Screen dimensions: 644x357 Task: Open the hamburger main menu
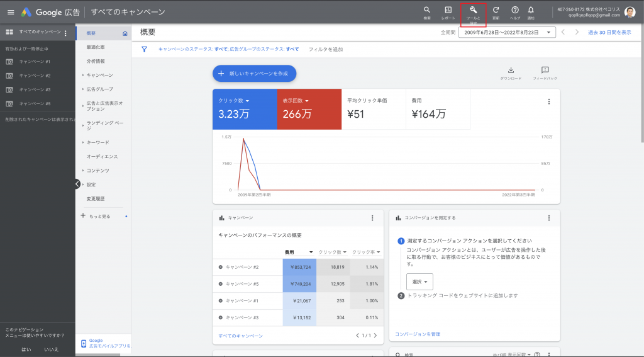(x=11, y=13)
